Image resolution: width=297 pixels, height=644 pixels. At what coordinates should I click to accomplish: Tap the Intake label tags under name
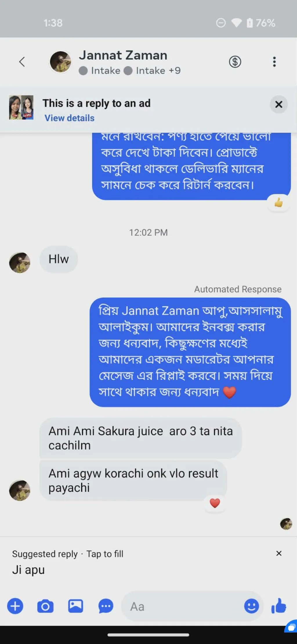130,71
